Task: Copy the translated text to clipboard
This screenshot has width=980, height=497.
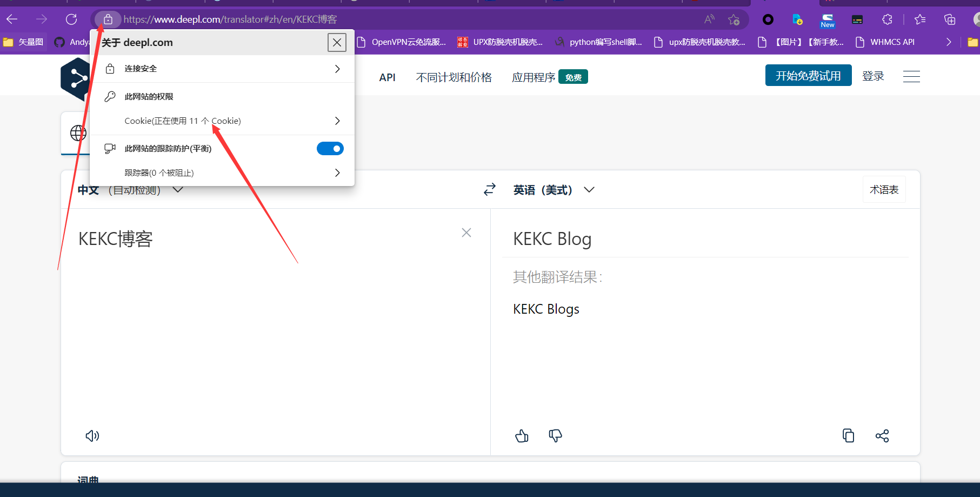Action: (x=848, y=436)
